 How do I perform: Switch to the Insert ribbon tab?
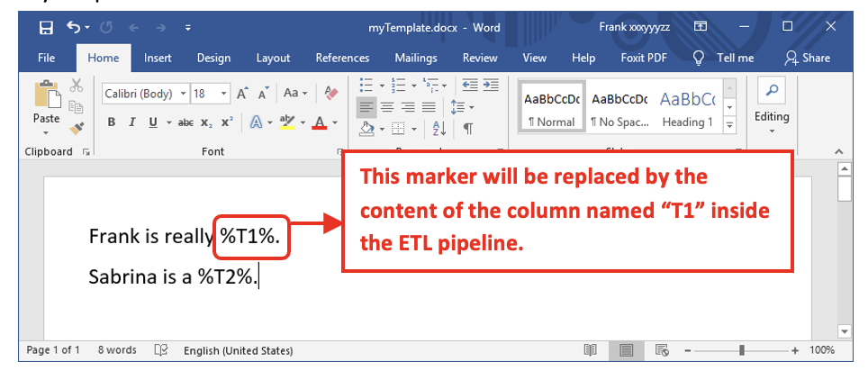[158, 58]
